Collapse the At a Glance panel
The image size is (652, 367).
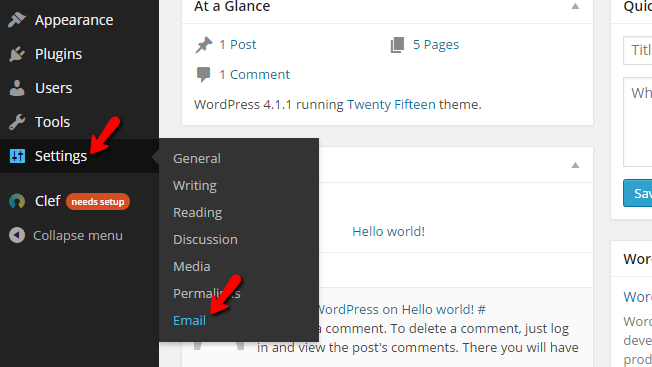pos(575,6)
